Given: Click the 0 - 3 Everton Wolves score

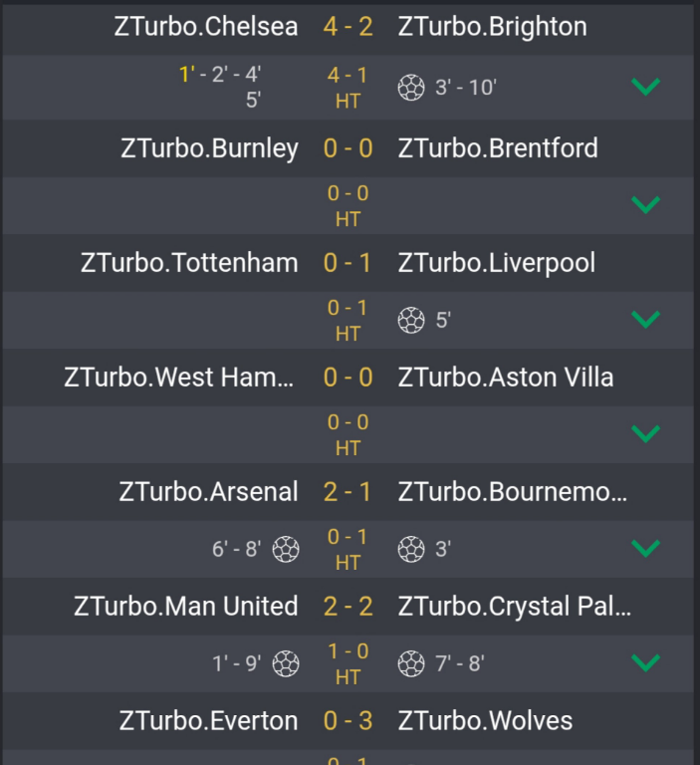Looking at the screenshot, I should pos(348,720).
